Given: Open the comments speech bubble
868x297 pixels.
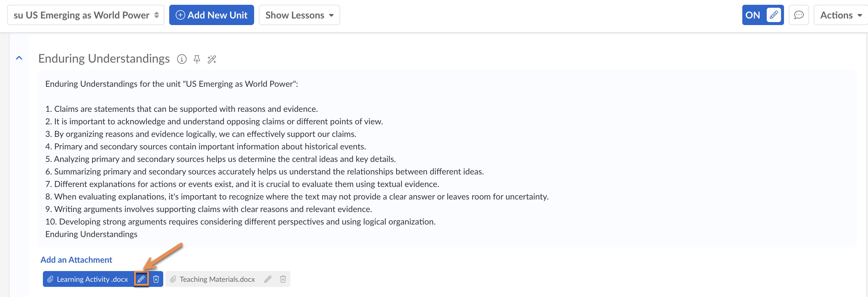Looking at the screenshot, I should 799,15.
